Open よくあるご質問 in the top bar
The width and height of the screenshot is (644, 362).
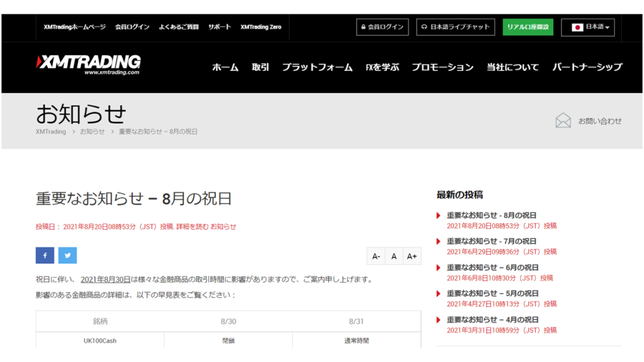click(x=179, y=27)
